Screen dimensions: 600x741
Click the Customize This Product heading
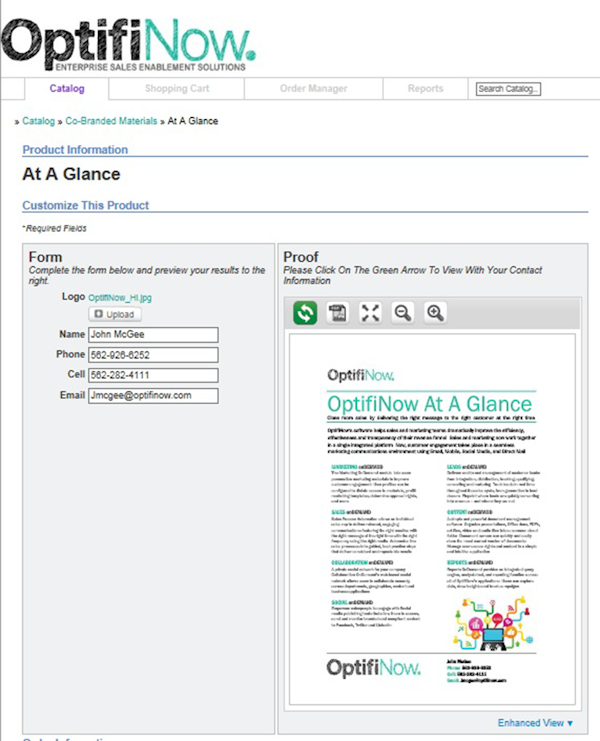click(x=86, y=206)
